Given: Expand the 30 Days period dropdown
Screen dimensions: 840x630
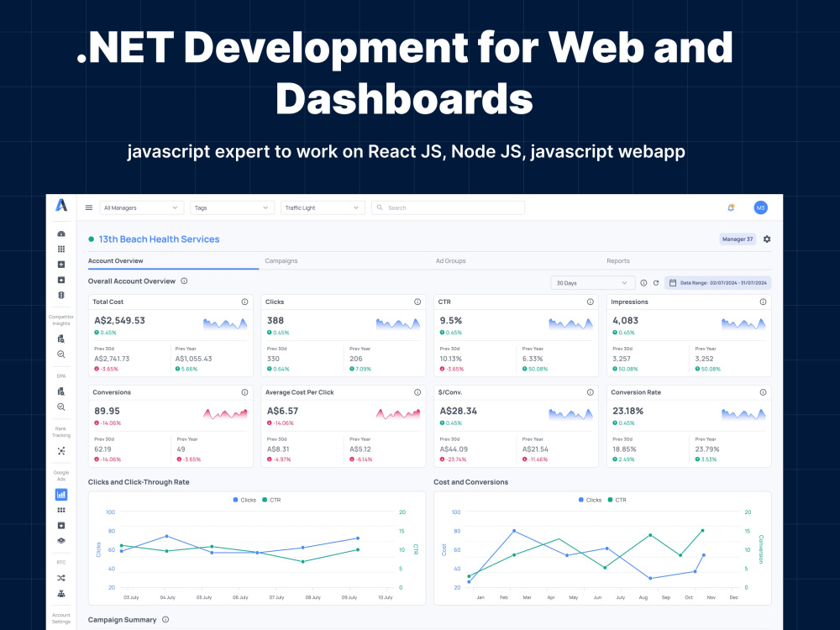Looking at the screenshot, I should pyautogui.click(x=592, y=283).
